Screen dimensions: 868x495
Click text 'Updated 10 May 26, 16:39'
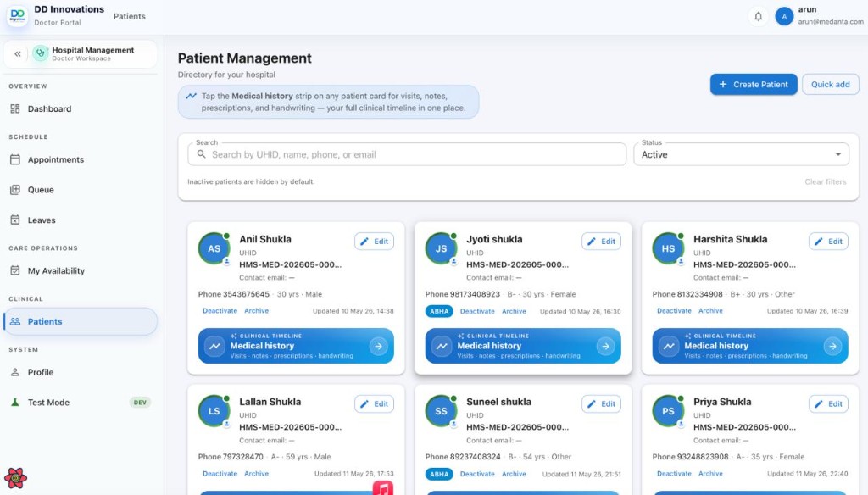coord(807,310)
